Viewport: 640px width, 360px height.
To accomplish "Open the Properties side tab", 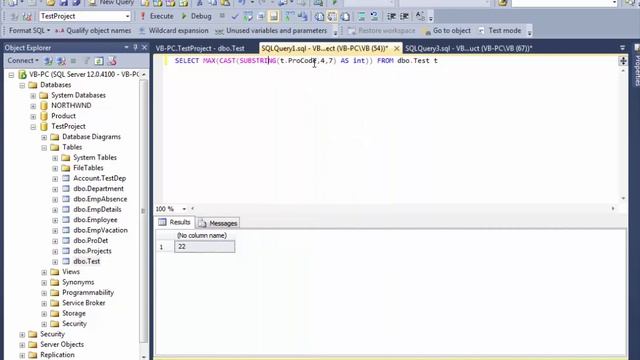I will click(637, 65).
